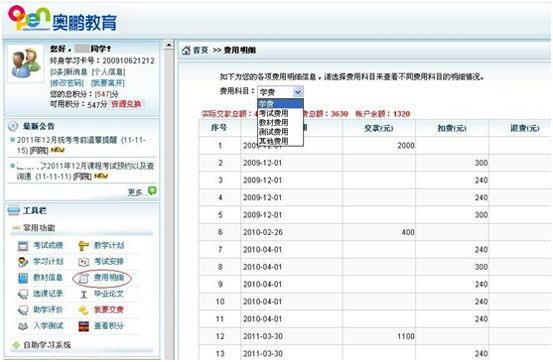Click the 400 payment value in row 6
Image resolution: width=553 pixels, height=362 pixels.
pyautogui.click(x=408, y=232)
